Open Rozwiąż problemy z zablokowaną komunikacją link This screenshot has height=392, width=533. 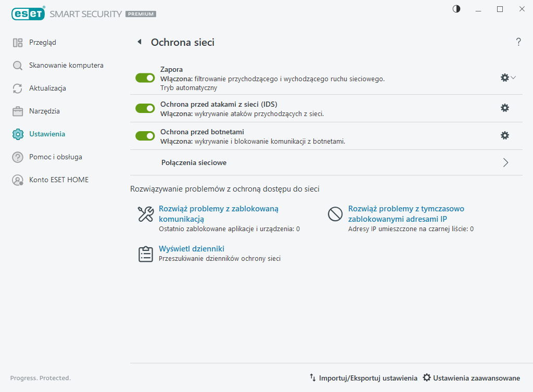(219, 213)
